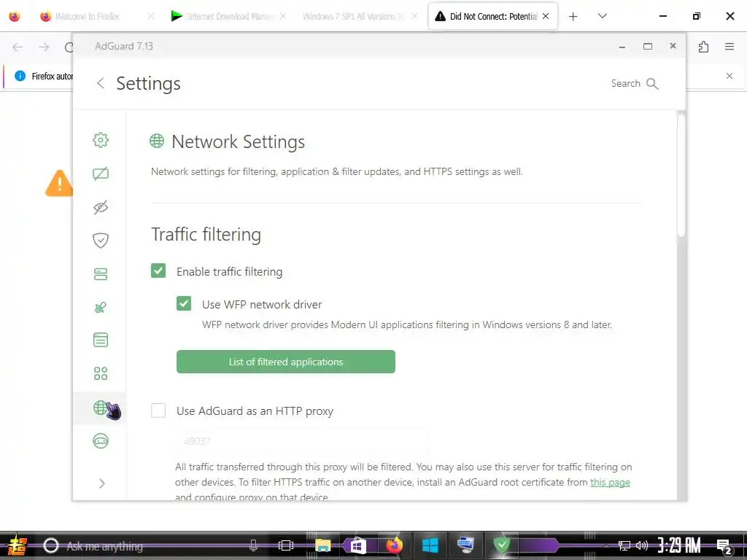Open the list all tabs dropdown
The image size is (747, 560).
pyautogui.click(x=602, y=16)
